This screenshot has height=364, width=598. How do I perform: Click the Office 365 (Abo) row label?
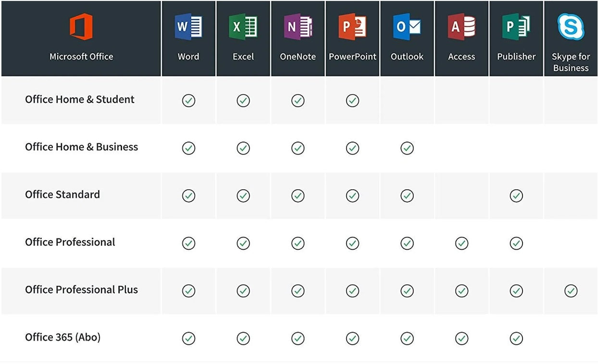pyautogui.click(x=63, y=337)
